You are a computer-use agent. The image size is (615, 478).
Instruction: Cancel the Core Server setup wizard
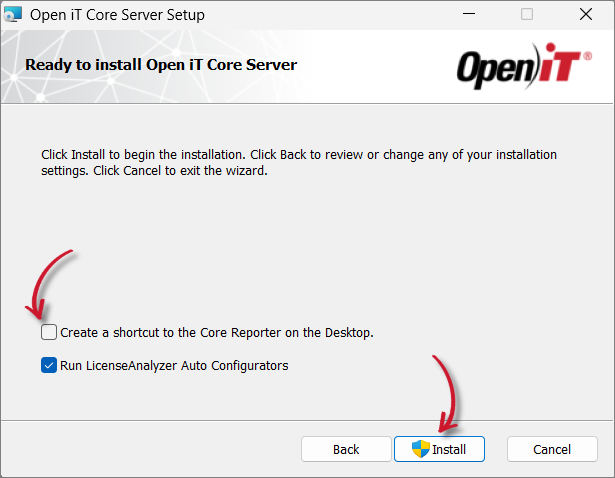552,449
